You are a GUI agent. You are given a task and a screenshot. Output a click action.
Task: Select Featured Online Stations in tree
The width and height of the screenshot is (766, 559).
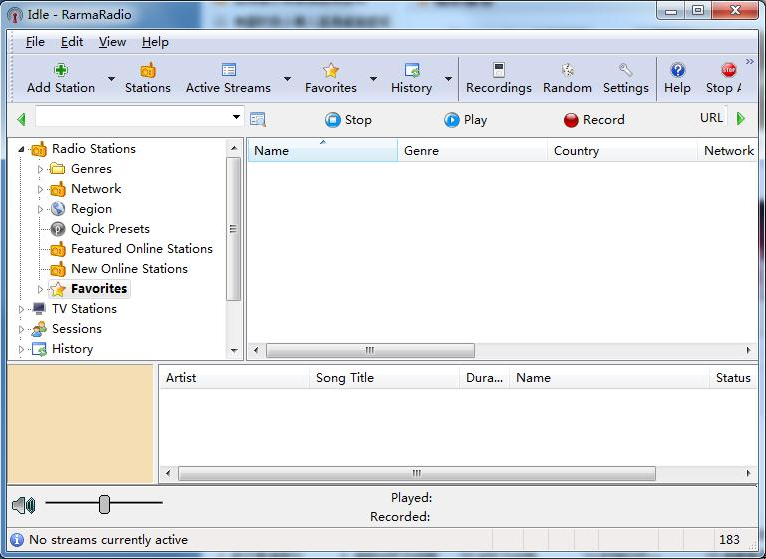(141, 249)
